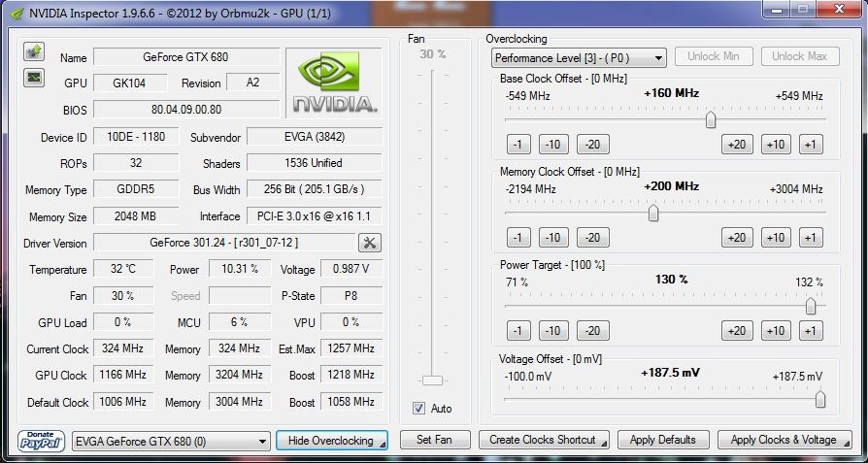Screen dimensions: 868x463
Task: Click the disabled Unlock Max button
Action: [x=800, y=56]
